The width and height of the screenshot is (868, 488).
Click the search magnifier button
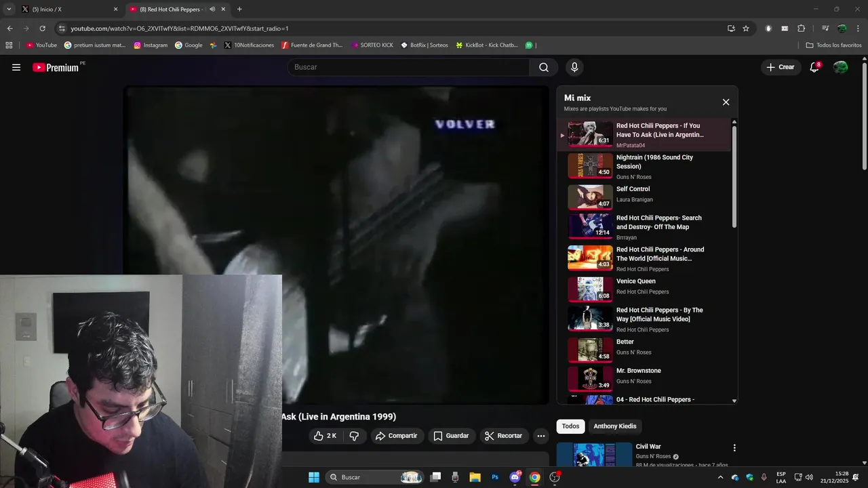(x=544, y=67)
